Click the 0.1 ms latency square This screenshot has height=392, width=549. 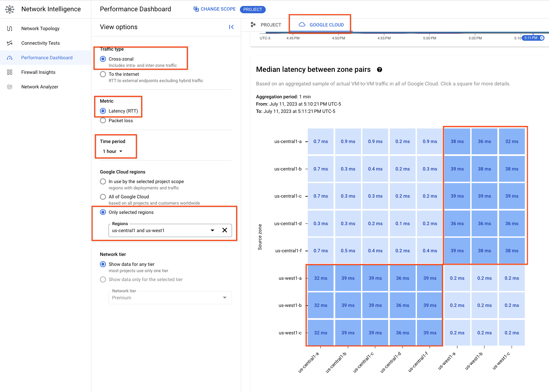point(402,223)
